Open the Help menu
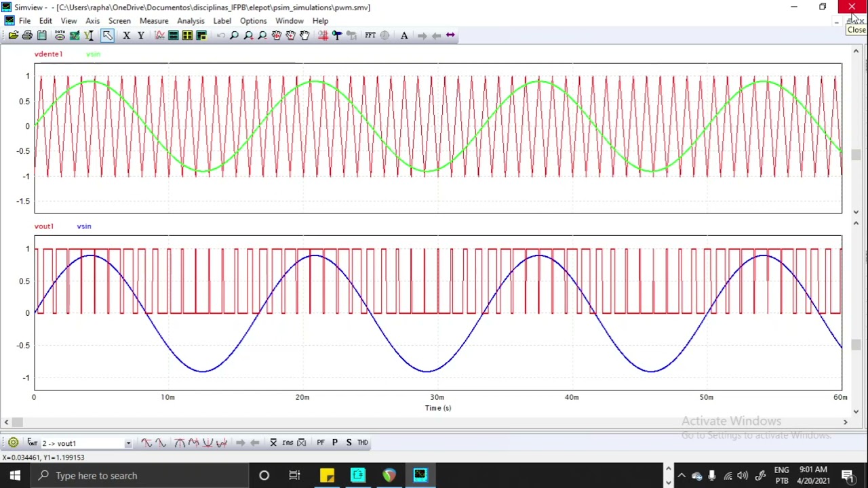Image resolution: width=868 pixels, height=488 pixels. 320,20
